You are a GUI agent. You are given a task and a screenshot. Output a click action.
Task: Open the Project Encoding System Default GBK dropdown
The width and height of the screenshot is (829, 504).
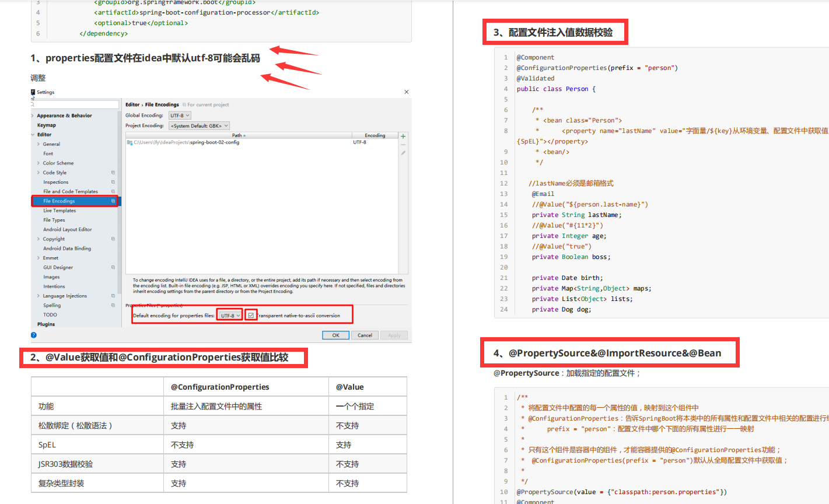[x=199, y=125]
